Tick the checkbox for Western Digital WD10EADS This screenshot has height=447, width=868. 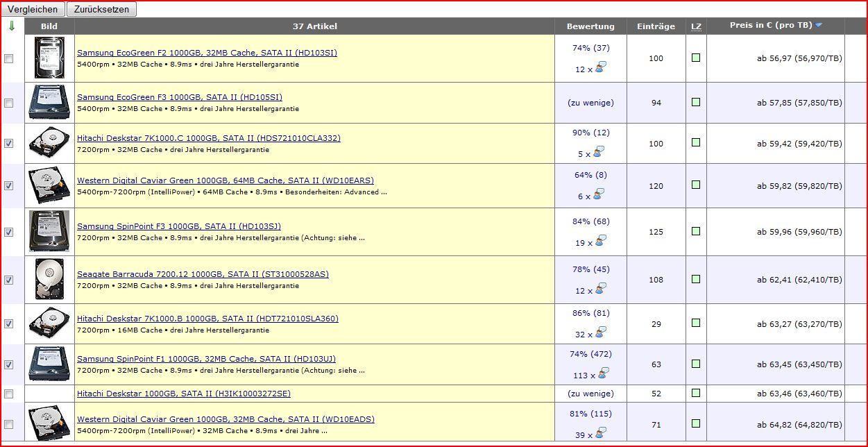(x=8, y=425)
